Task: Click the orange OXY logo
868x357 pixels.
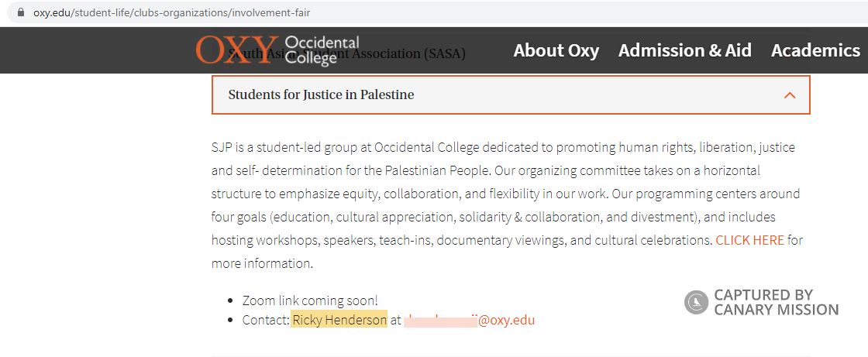Action: [236, 50]
